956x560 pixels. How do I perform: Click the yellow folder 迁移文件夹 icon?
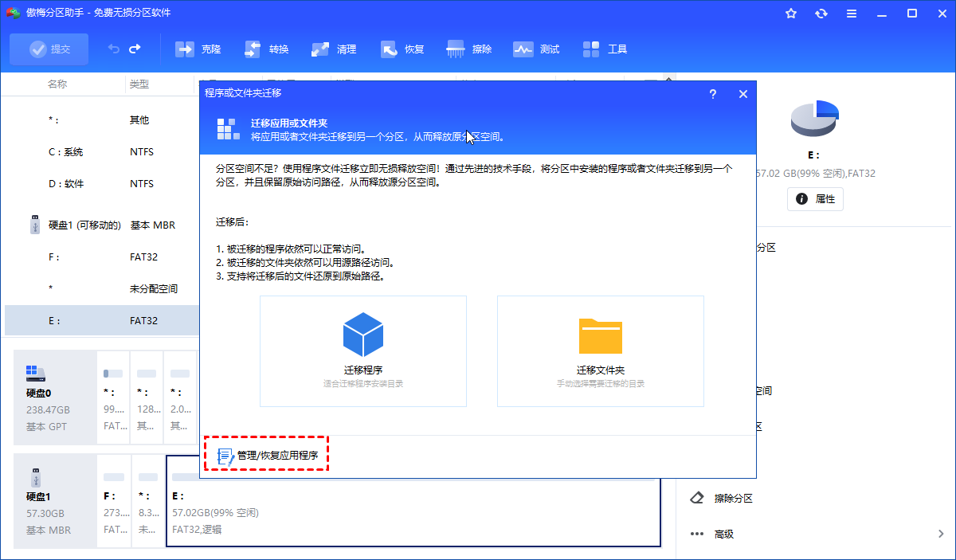click(x=601, y=335)
